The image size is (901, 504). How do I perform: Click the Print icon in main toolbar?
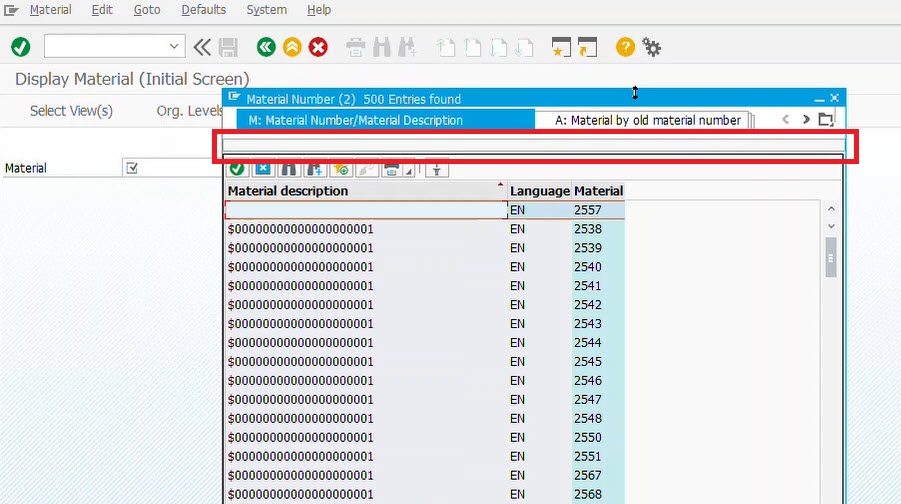click(356, 47)
